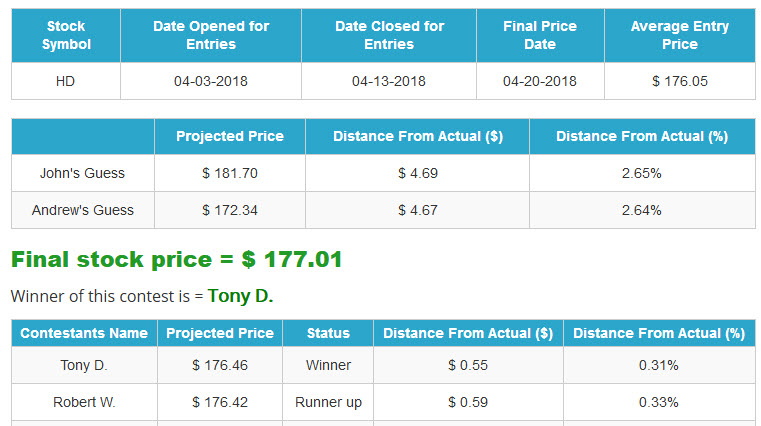Select the Robert W. contestant name
The image size is (761, 426).
pyautogui.click(x=84, y=402)
